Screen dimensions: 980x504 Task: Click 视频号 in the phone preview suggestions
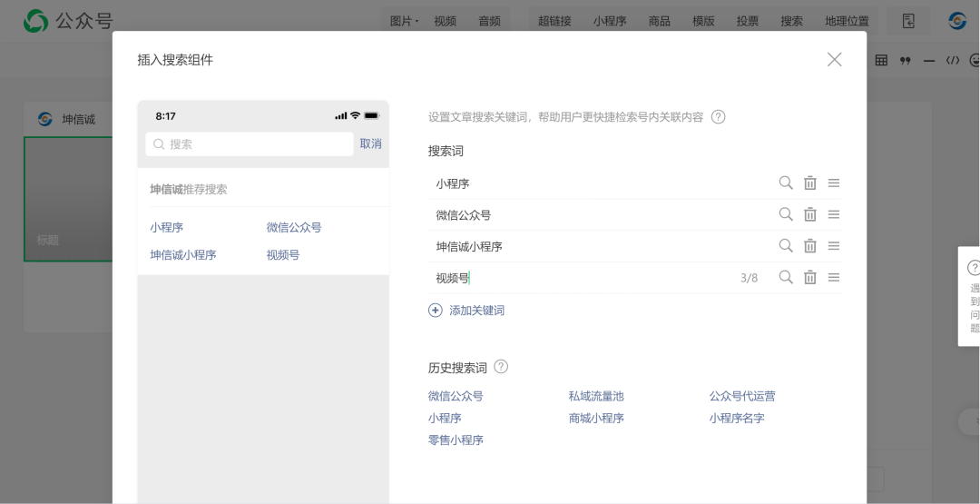(282, 254)
